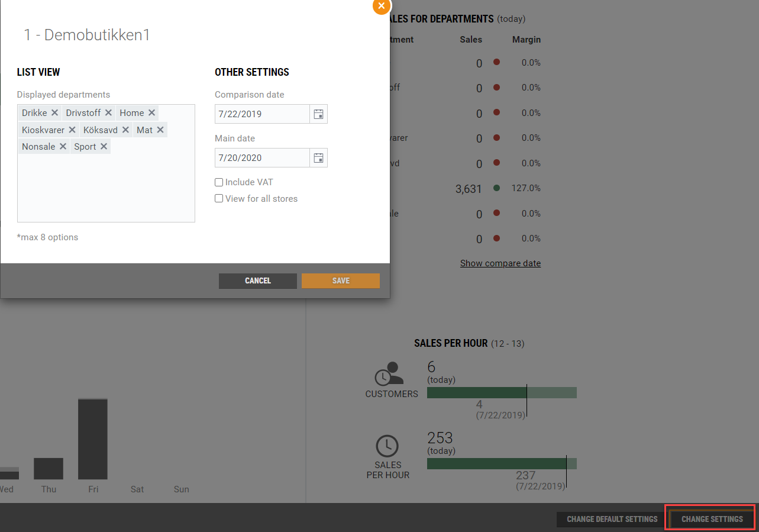Remove the Drivstoff department tag
The image size is (759, 532).
click(x=108, y=113)
